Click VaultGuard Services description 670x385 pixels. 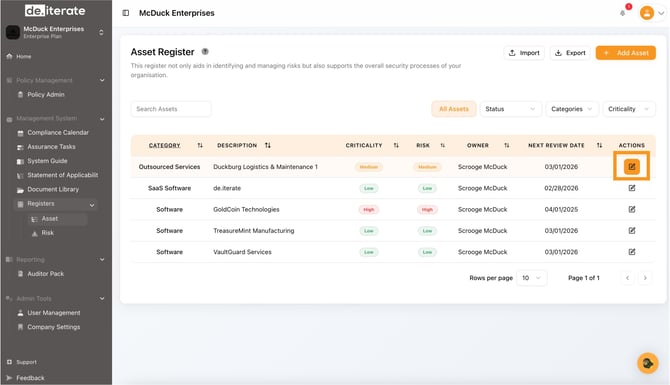pyautogui.click(x=242, y=252)
